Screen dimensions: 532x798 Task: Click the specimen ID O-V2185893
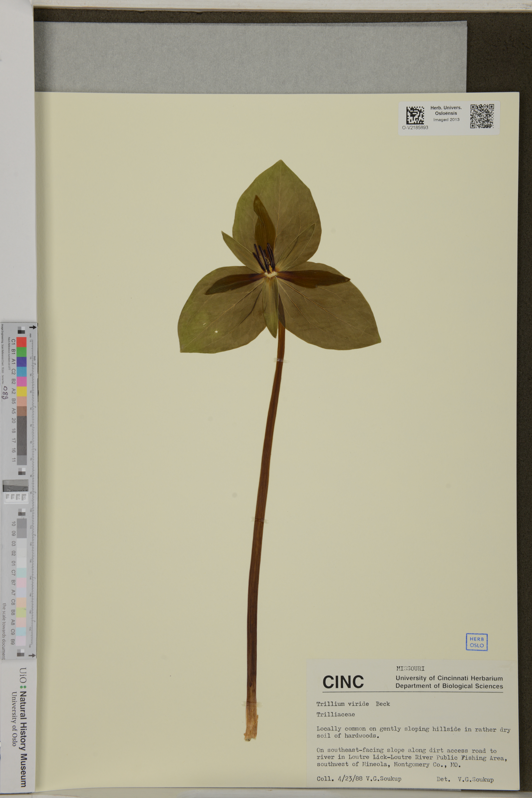pyautogui.click(x=415, y=128)
